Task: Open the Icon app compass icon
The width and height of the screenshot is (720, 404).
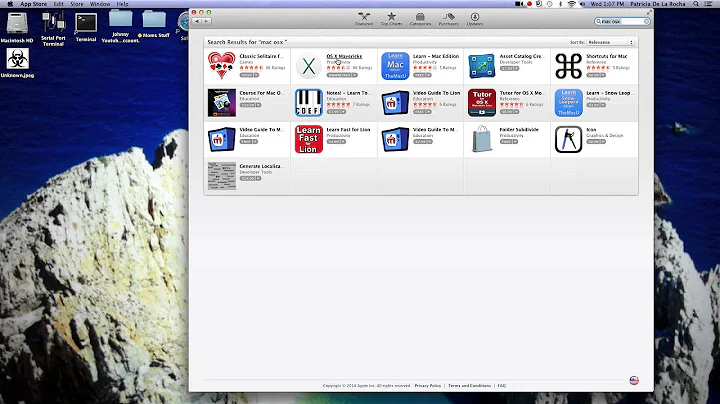Action: coord(568,140)
